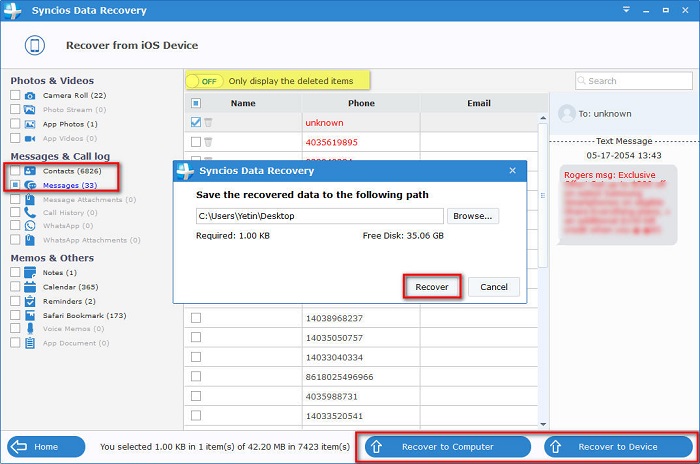Screen dimensions: 700x464
Task: Check the 8618025496966 row checkbox
Action: (x=196, y=376)
